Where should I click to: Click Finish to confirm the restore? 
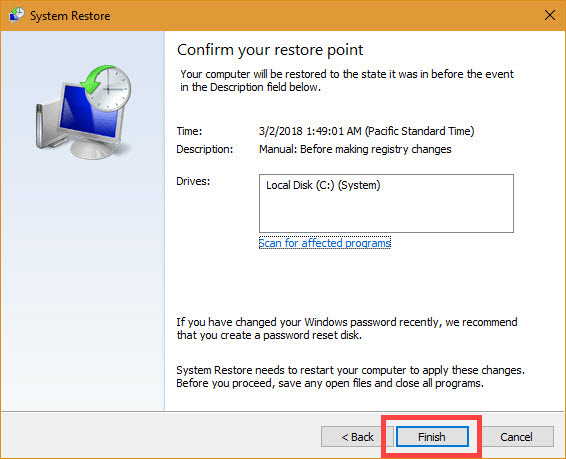pos(432,437)
